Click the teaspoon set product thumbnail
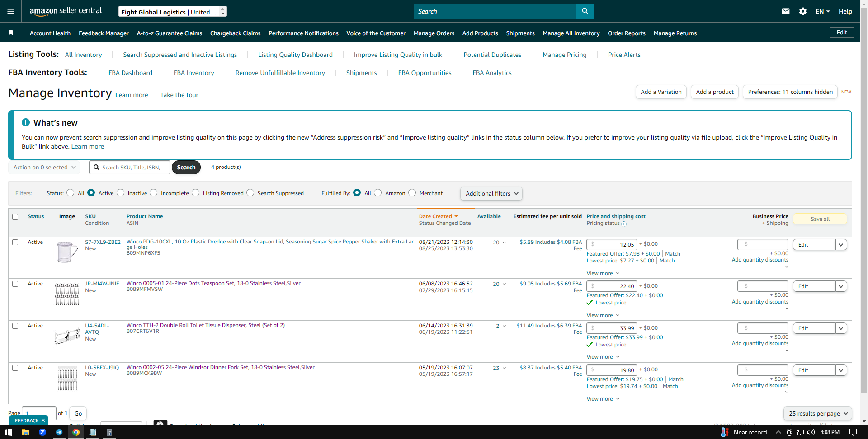The image size is (868, 439). click(67, 294)
